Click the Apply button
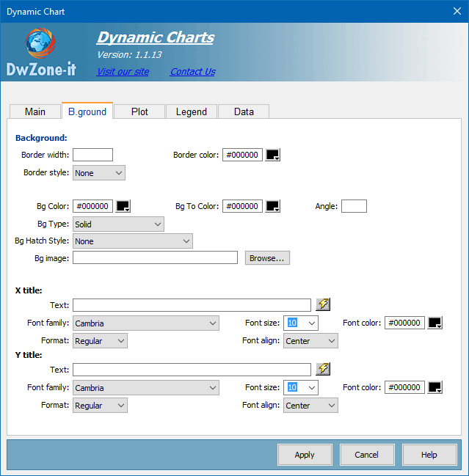469x476 pixels. (305, 455)
